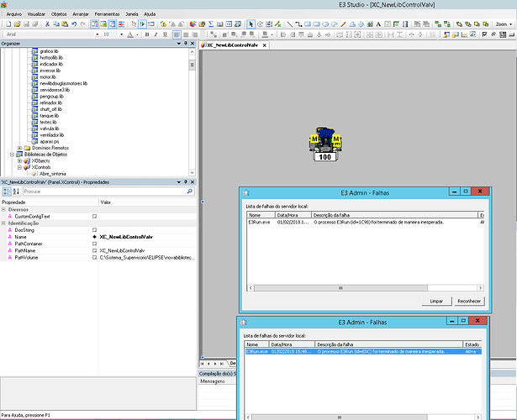Close the XC_NewLibControlValv tab
Screen dimensions: 517x420
[x=265, y=45]
